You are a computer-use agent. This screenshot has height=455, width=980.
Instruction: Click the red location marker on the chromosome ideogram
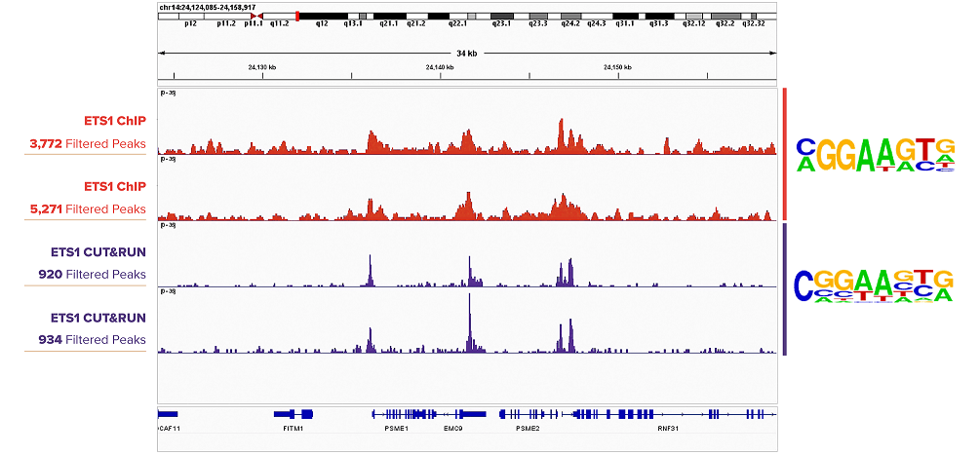pos(297,16)
